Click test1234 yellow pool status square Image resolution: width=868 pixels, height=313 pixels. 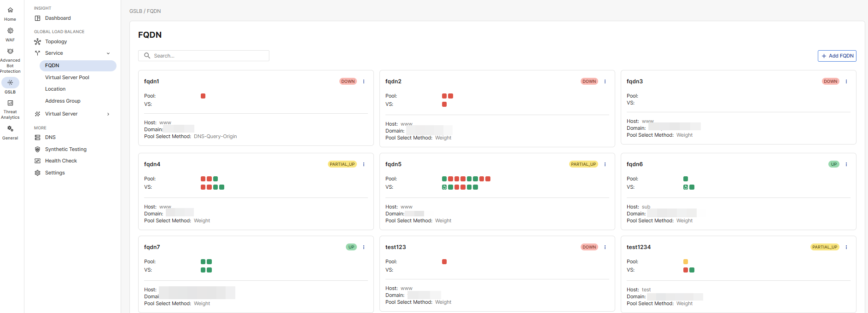click(686, 262)
